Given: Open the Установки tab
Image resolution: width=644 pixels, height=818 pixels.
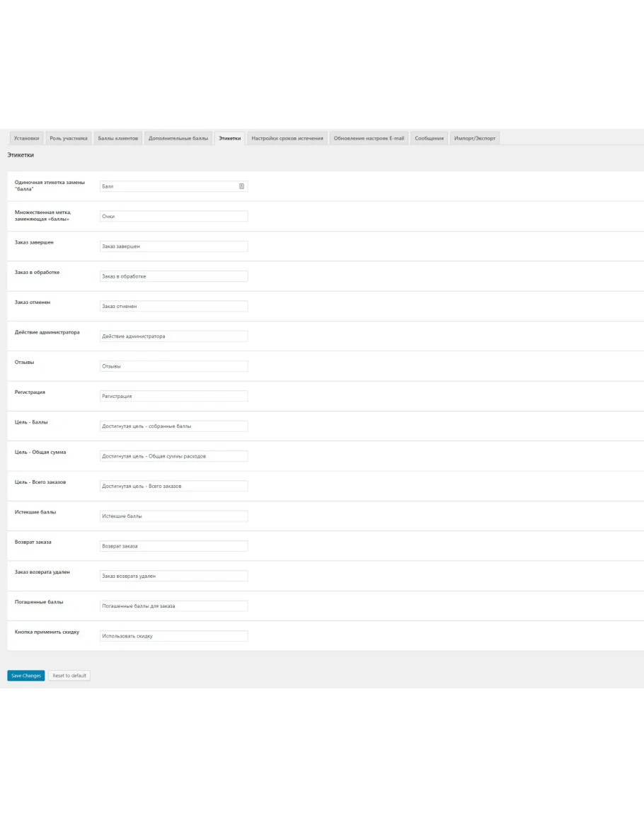Looking at the screenshot, I should point(26,138).
